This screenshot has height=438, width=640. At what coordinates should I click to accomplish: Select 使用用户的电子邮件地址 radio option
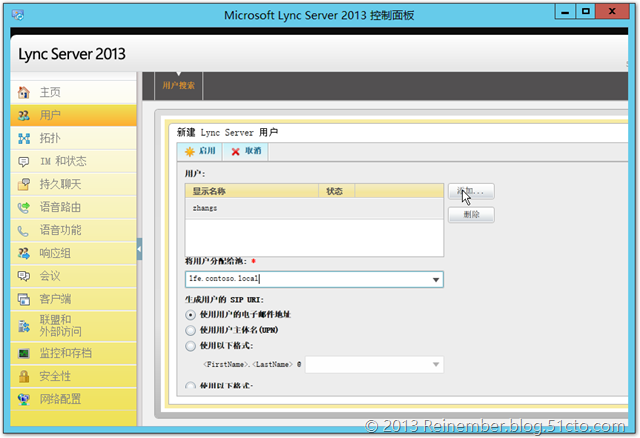192,315
